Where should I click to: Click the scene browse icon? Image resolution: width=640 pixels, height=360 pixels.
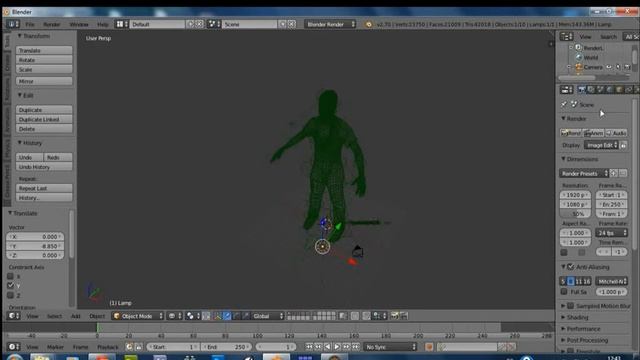pos(214,24)
